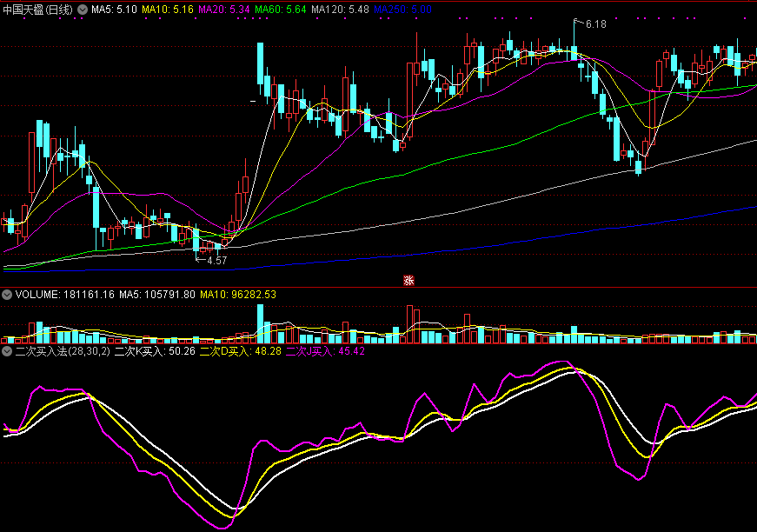Select the MA5: 5.10 label

click(115, 10)
